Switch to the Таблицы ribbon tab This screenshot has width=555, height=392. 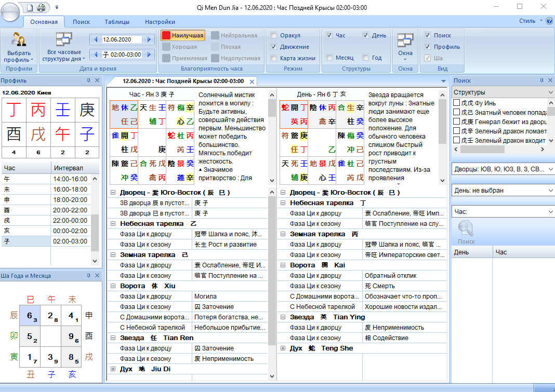click(x=117, y=22)
